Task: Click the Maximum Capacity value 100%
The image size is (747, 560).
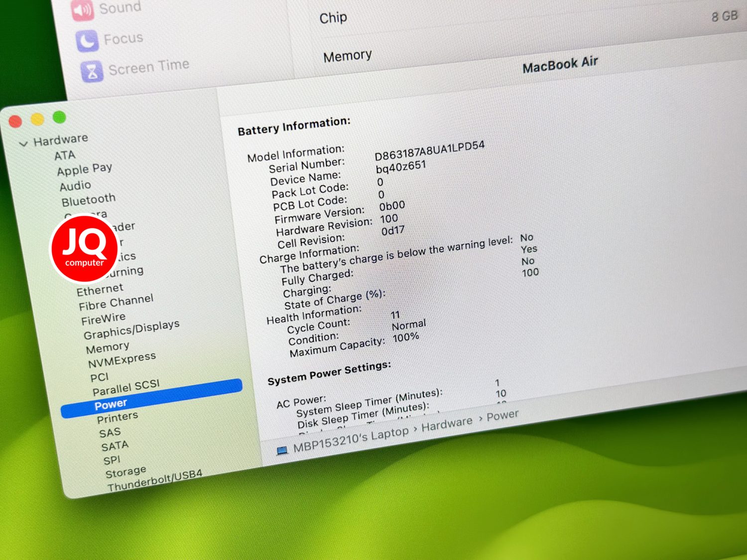Action: coord(405,337)
